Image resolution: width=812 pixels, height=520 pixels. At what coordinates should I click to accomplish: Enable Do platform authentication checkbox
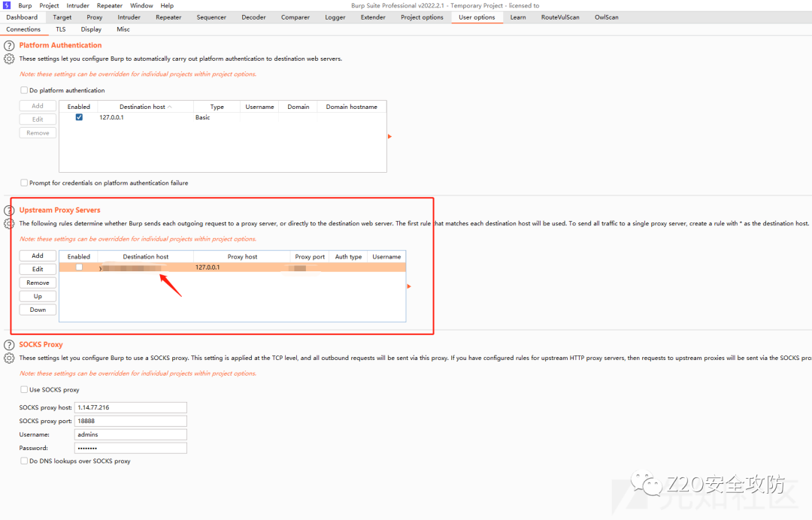click(24, 90)
